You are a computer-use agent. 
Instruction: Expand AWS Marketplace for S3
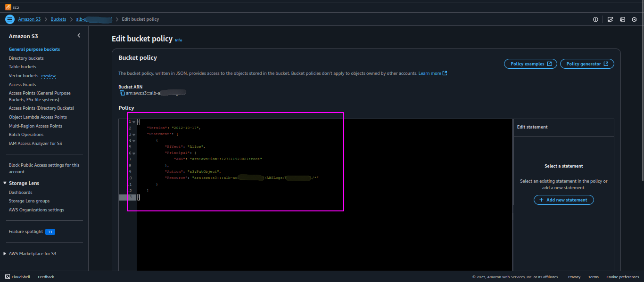click(x=5, y=253)
